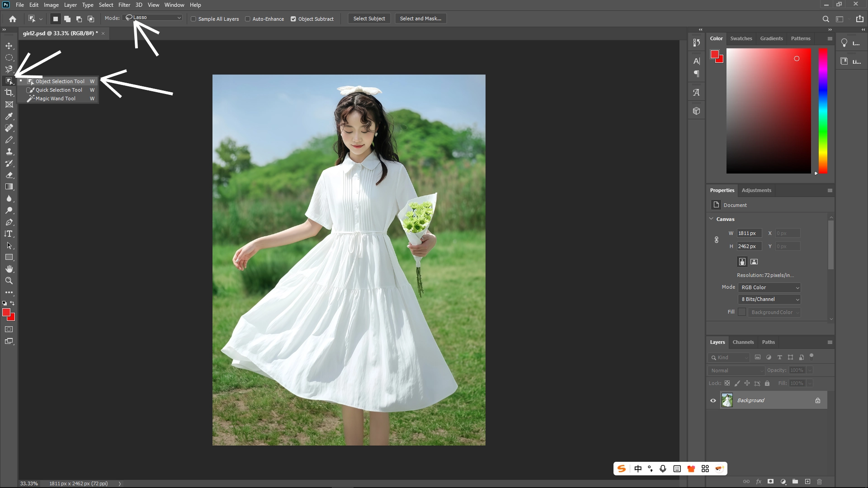Select the Zoom tool
This screenshot has height=488, width=868.
tap(9, 280)
